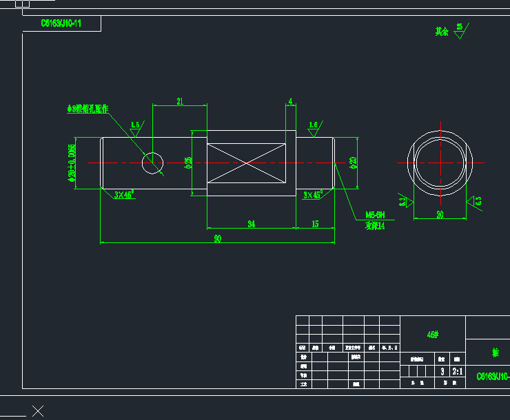Click the 1.6 roughness symbol on left shaft
The width and height of the screenshot is (510, 420).
137,129
